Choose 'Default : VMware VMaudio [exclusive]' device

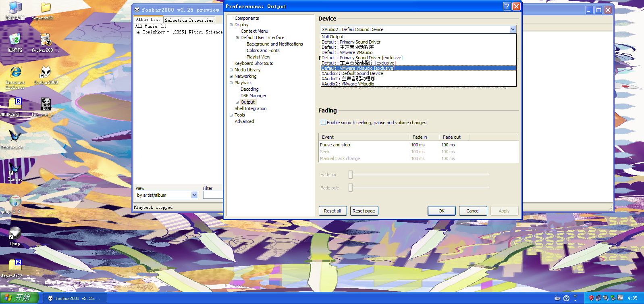click(418, 68)
